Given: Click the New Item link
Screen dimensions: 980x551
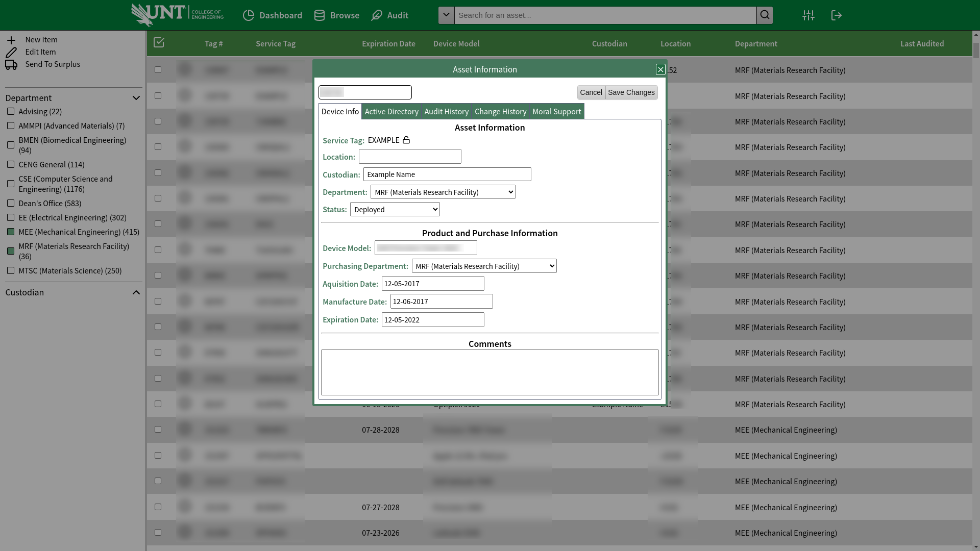Looking at the screenshot, I should click(41, 40).
